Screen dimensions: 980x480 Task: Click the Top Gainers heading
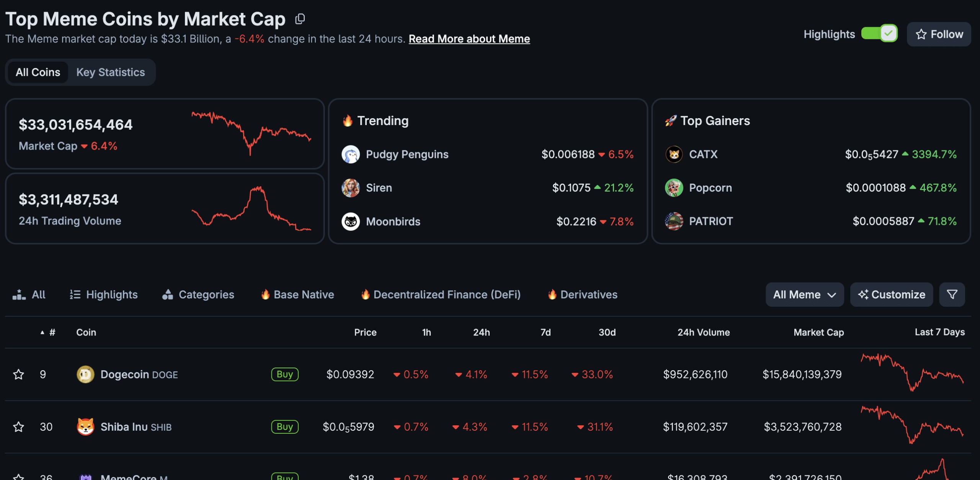tap(715, 121)
